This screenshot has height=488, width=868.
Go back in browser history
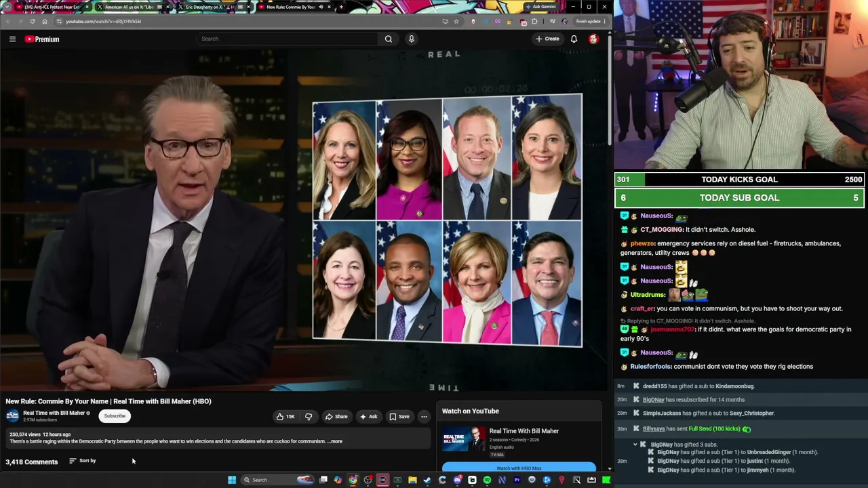tap(7, 21)
